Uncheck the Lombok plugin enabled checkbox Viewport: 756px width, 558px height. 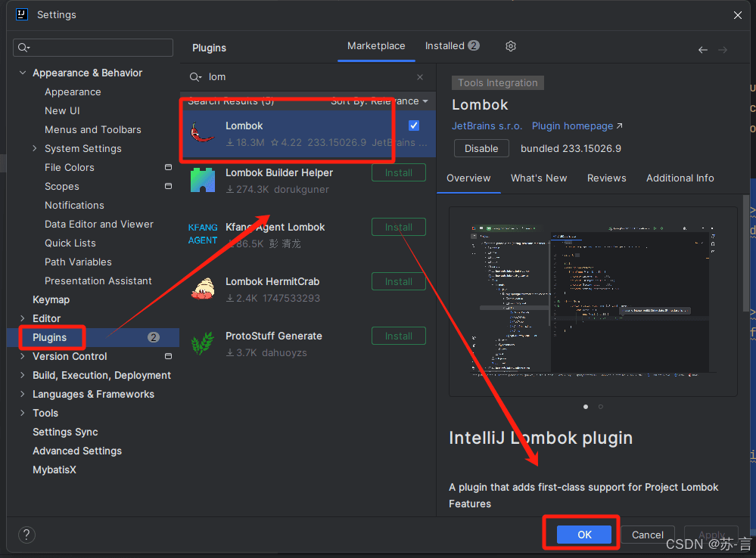[x=414, y=126]
